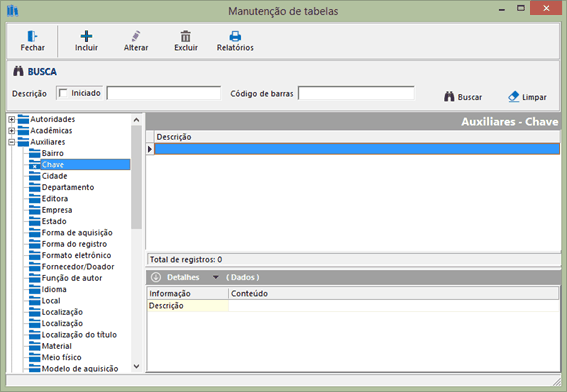Click tree scrollbar up arrow

click(x=136, y=120)
